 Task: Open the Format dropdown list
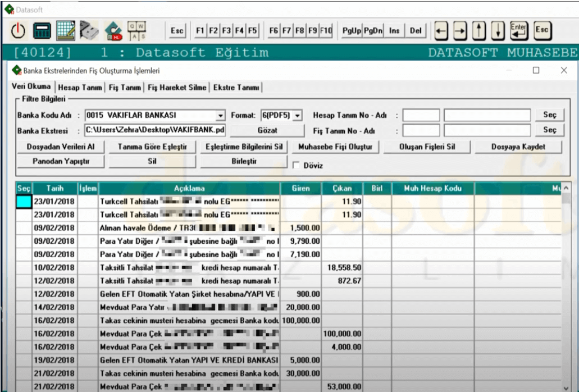[x=297, y=115]
